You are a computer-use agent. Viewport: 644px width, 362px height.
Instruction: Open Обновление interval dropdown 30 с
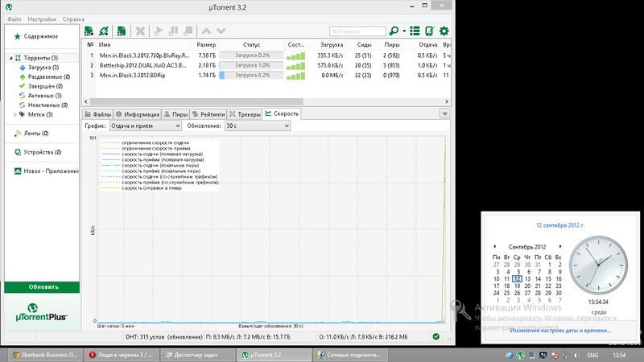(258, 126)
